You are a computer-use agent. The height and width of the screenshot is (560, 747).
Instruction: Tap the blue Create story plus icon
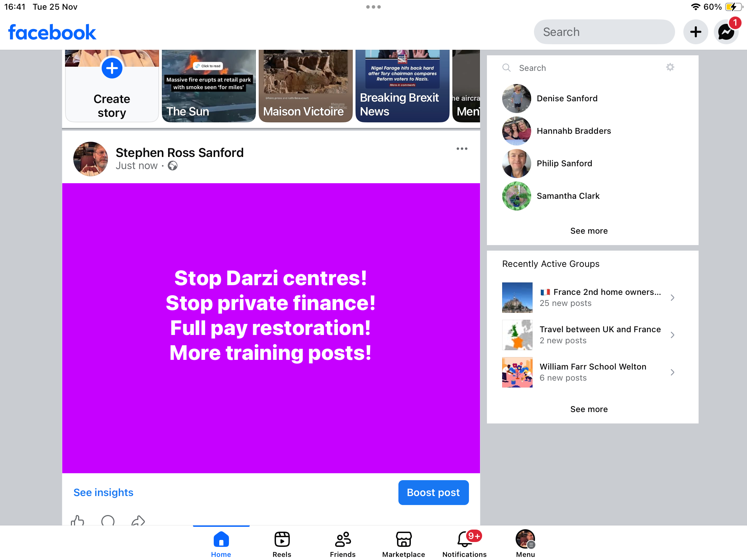[x=112, y=68]
